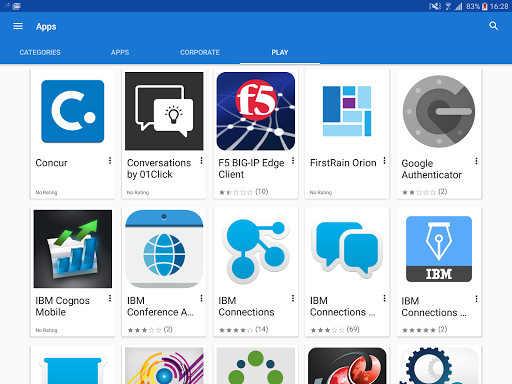Open the overflow menu for Google Authenticator
Viewport: 512px width, 384px height.
[476, 161]
